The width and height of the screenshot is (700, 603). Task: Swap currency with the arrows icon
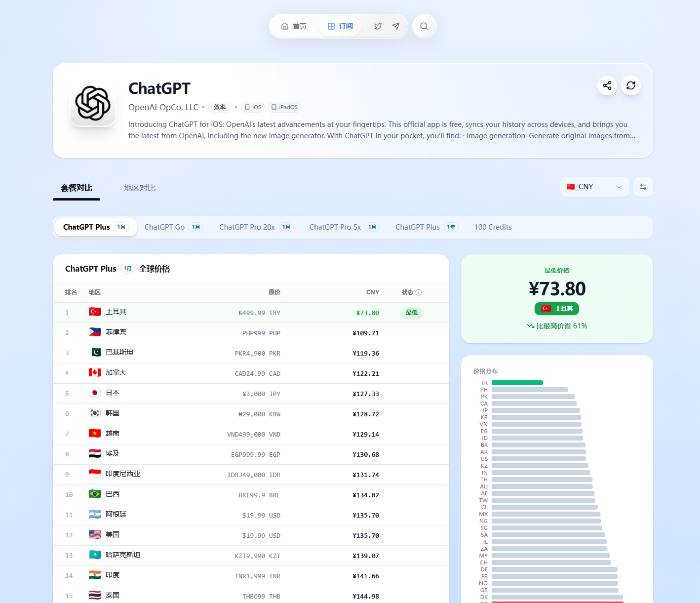(x=643, y=187)
